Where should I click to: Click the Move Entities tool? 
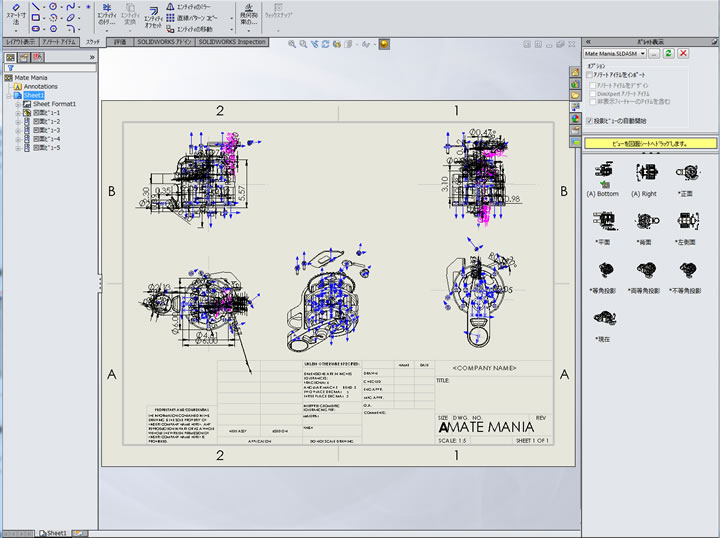pos(189,29)
